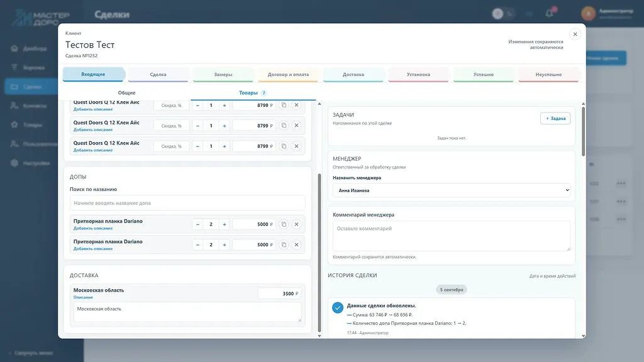Click the 5 сентября date chip
This screenshot has width=644, height=362.
point(452,290)
